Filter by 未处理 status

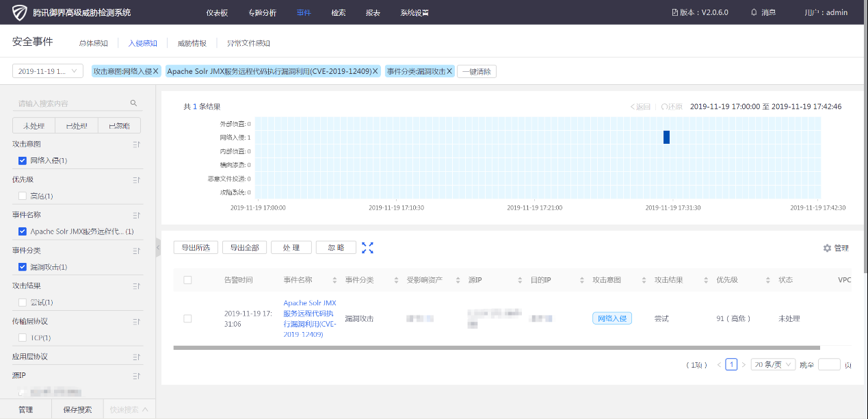coord(34,125)
